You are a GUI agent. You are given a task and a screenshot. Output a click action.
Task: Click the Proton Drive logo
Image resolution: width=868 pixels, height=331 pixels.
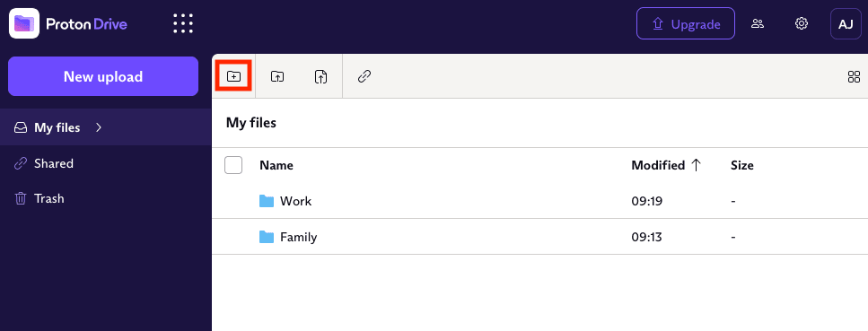68,24
